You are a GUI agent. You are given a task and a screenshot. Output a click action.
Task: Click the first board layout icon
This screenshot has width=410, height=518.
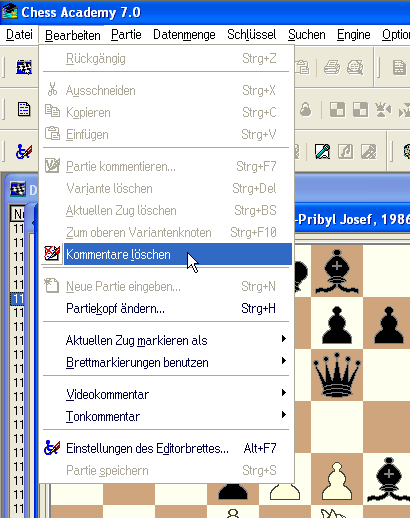coord(337,110)
